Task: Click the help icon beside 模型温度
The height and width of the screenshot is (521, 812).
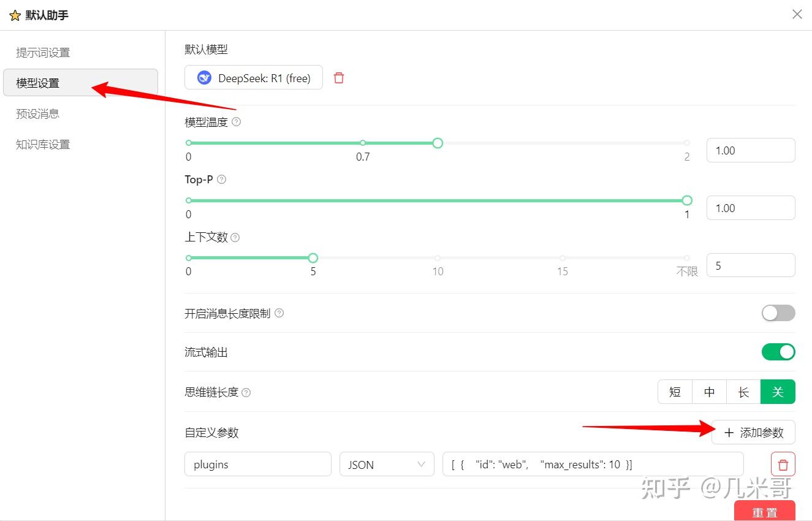Action: (237, 122)
